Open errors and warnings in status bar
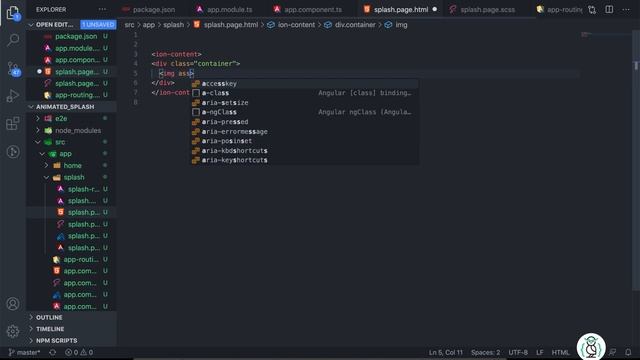The image size is (640, 360). click(79, 352)
